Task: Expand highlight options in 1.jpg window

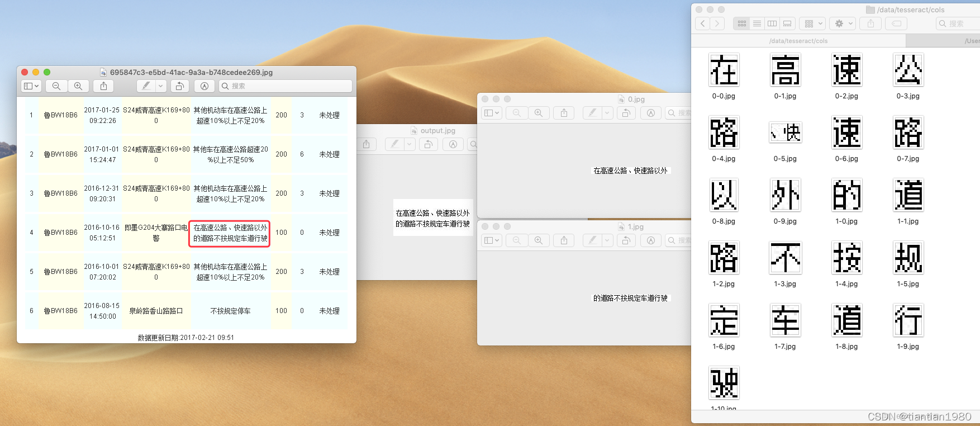Action: [607, 240]
